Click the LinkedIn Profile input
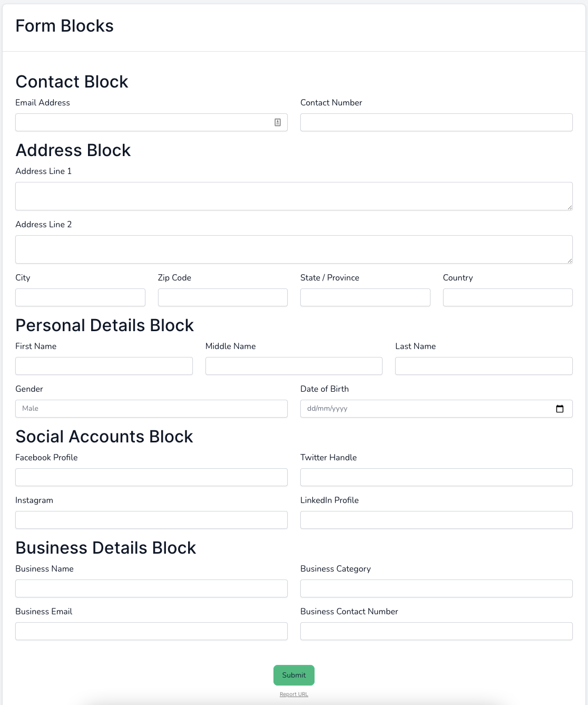 pyautogui.click(x=436, y=520)
